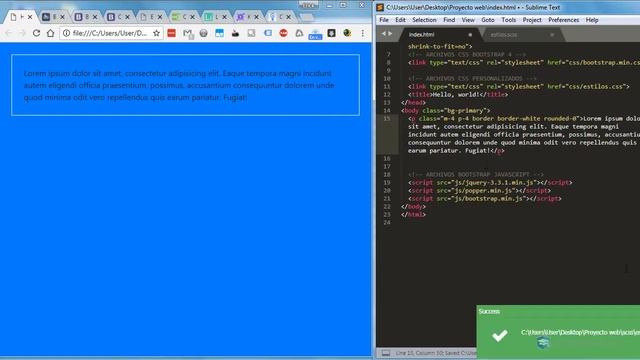Open the Selection menu
Image resolution: width=640 pixels, height=360 pixels.
pyautogui.click(x=424, y=20)
